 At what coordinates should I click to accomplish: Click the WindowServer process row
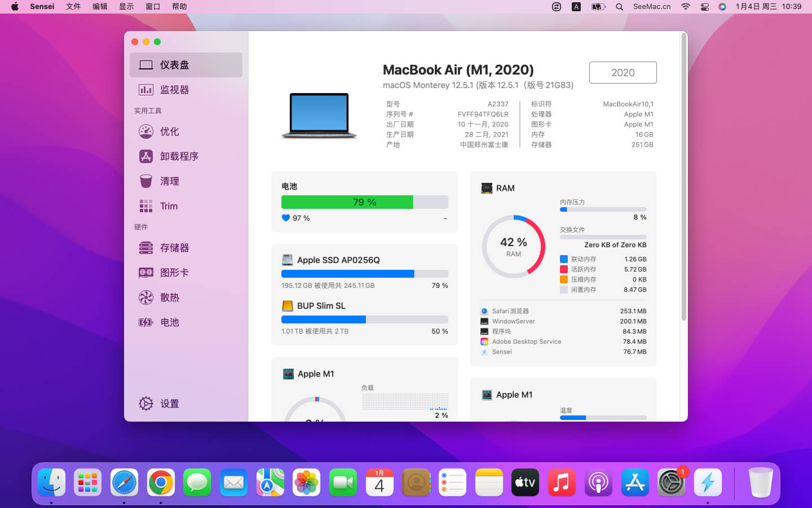[563, 321]
